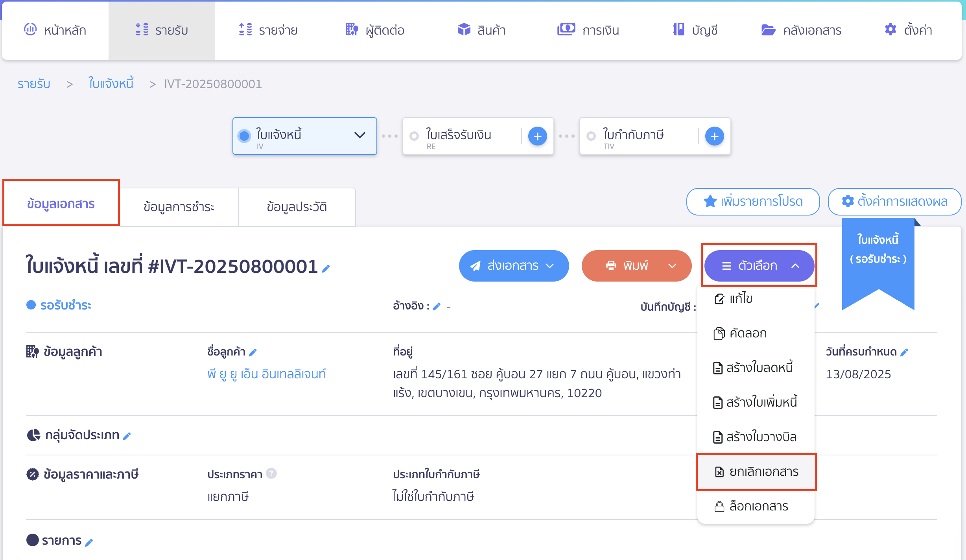Image resolution: width=966 pixels, height=560 pixels.
Task: Open the หน้าหลัก dashboard menu
Action: coord(55,30)
